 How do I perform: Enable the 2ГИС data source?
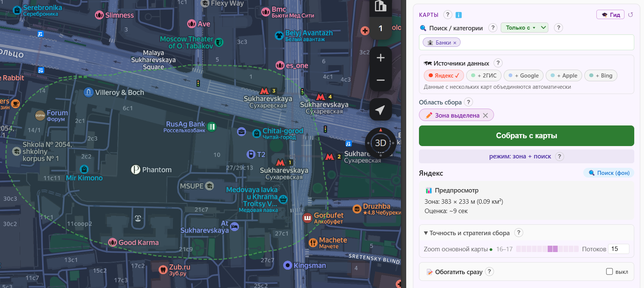484,76
